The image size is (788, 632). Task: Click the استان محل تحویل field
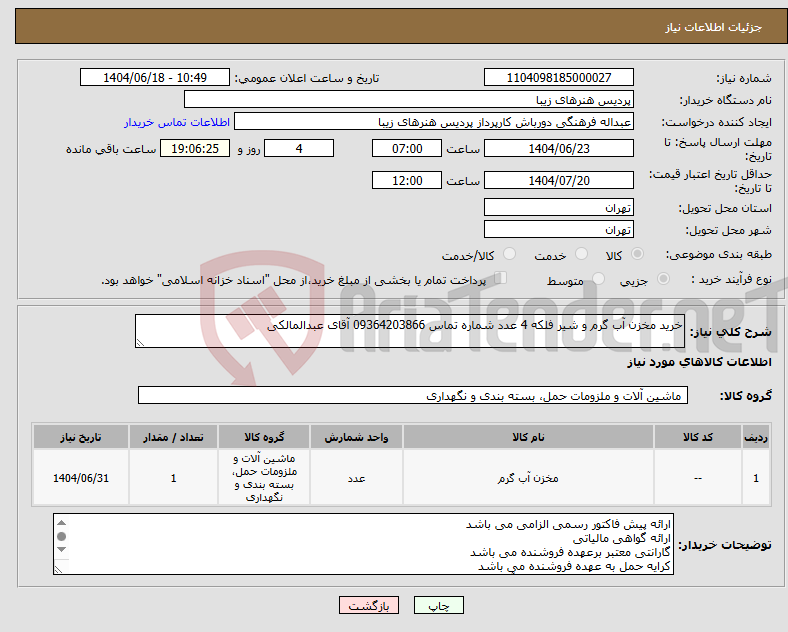coord(558,207)
